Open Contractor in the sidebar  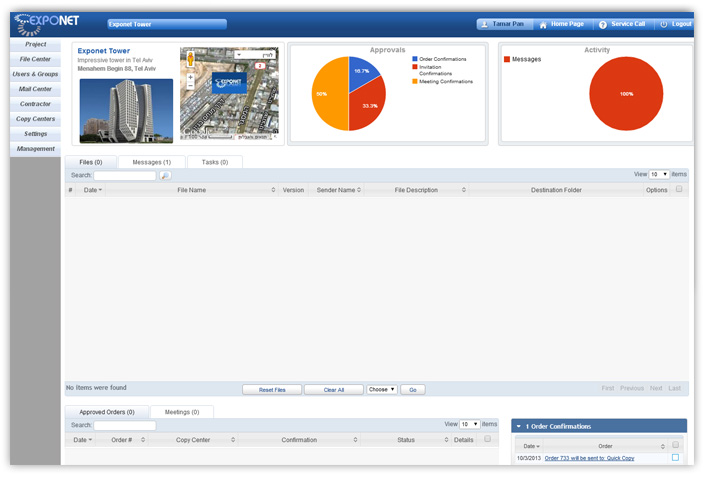[35, 104]
